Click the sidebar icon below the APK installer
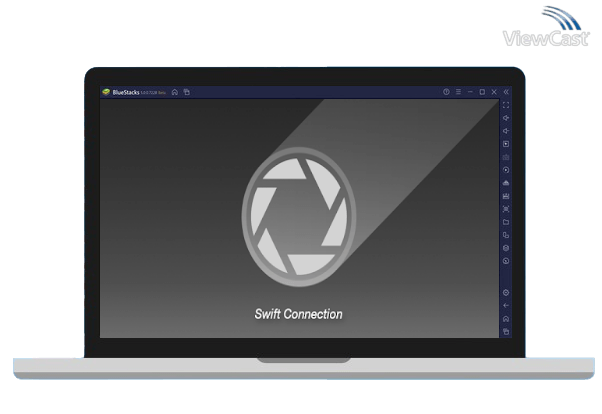This screenshot has height=414, width=602. pyautogui.click(x=506, y=196)
